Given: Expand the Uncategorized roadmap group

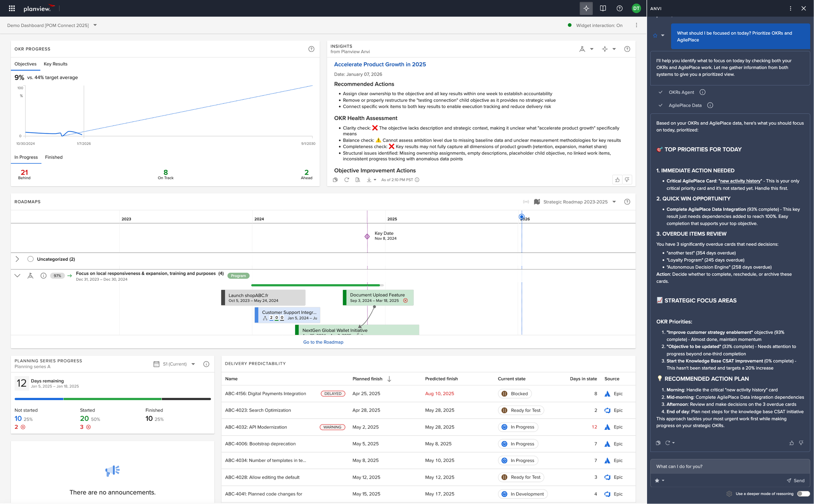Looking at the screenshot, I should click(x=17, y=259).
